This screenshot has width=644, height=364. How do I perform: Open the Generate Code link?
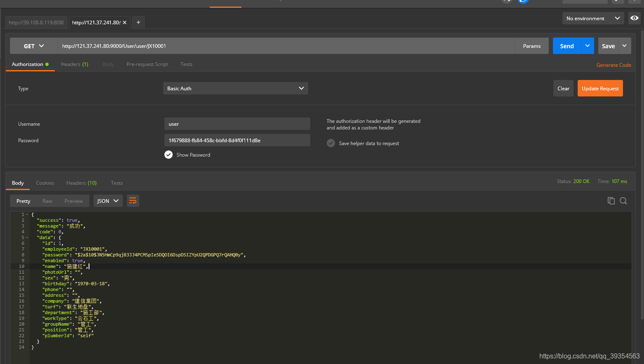point(614,65)
